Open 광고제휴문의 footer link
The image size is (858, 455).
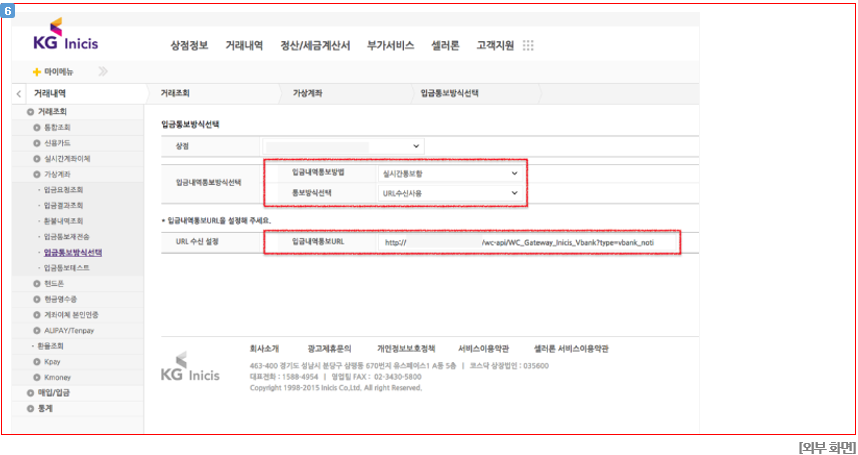click(x=329, y=348)
